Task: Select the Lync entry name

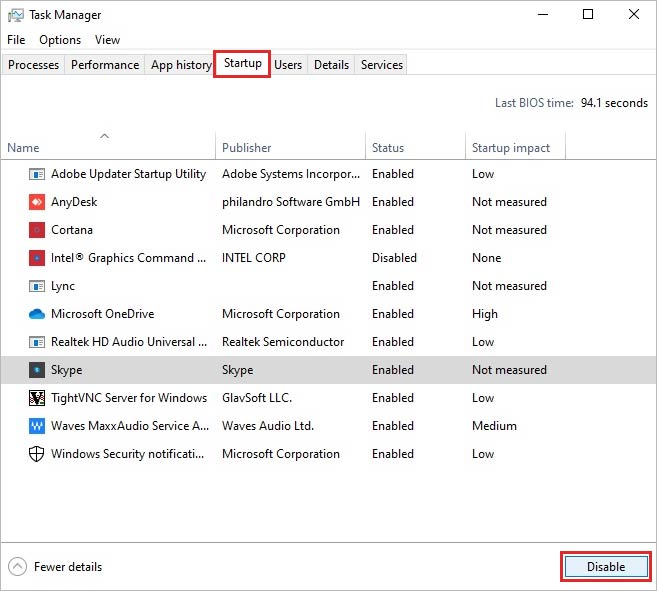Action: [x=63, y=286]
